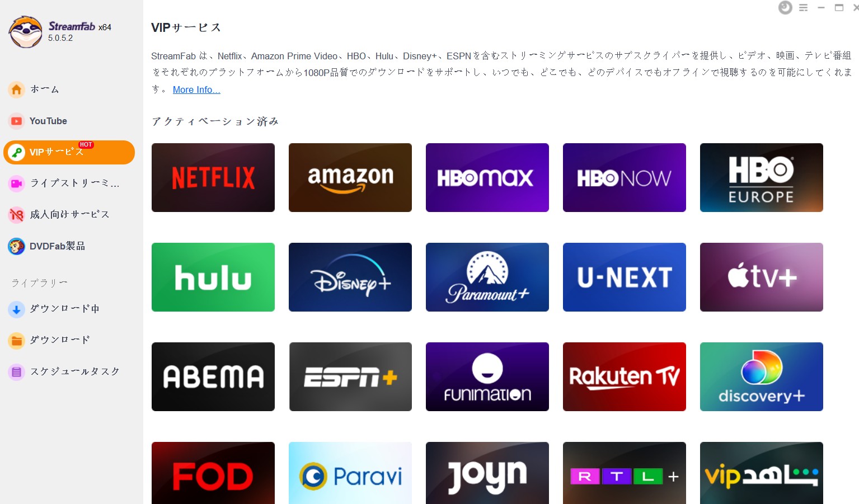Viewport: 859px width, 504px height.
Task: Open the discovery+ service tile
Action: [761, 376]
